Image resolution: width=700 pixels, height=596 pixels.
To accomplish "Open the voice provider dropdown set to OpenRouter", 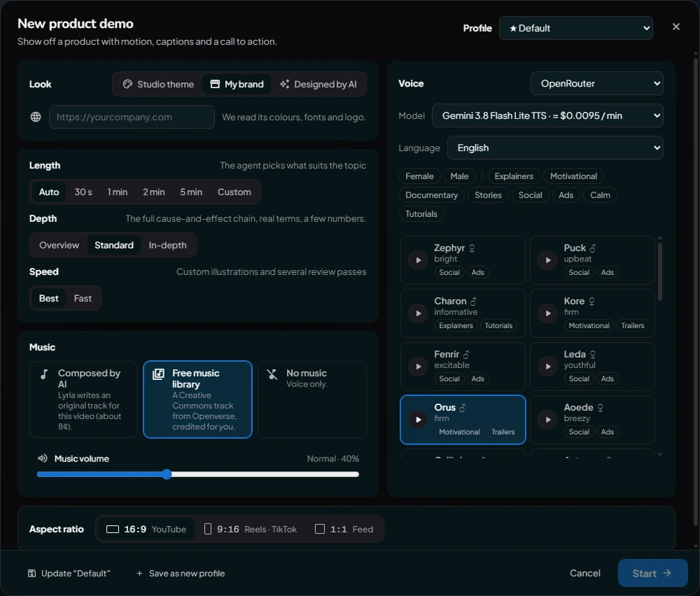I will (x=597, y=83).
